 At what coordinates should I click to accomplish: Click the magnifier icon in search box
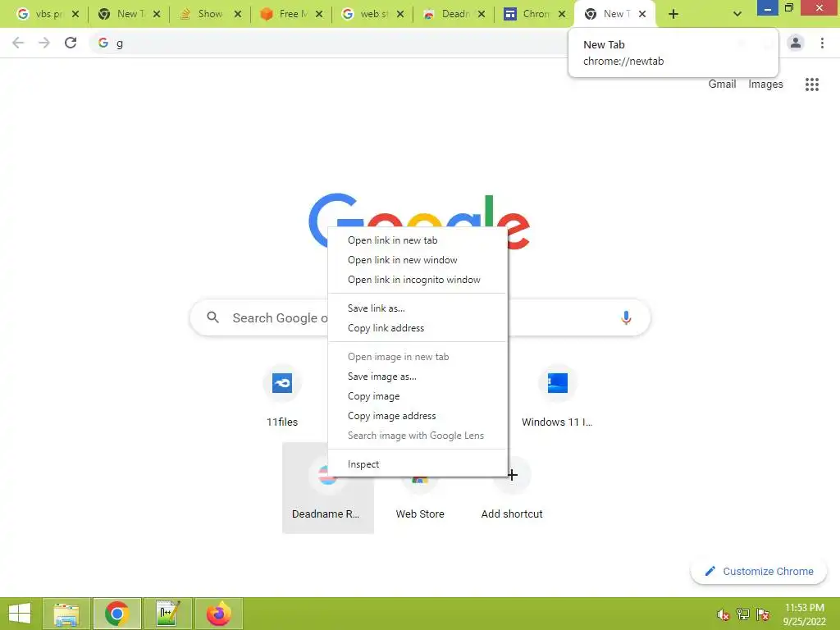coord(212,317)
